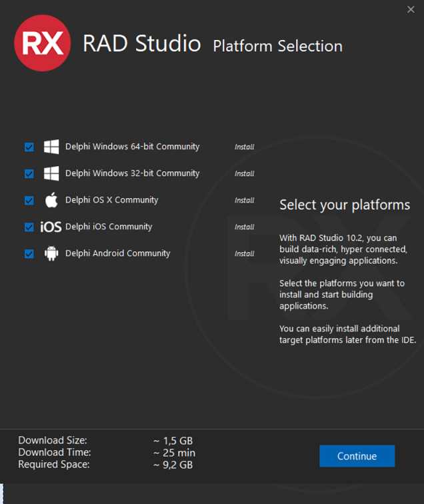This screenshot has width=424, height=504.
Task: Click the Download Size label
Action: [x=53, y=440]
